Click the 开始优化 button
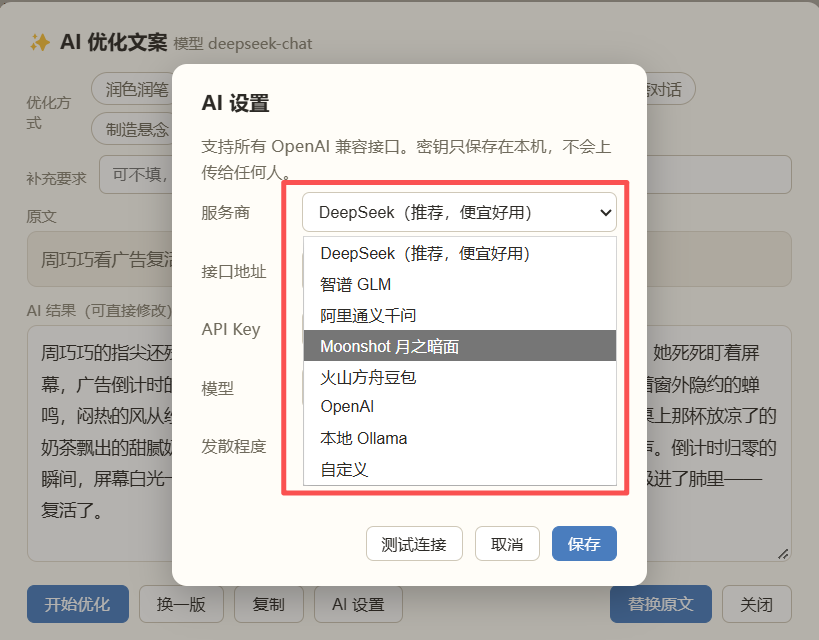Image resolution: width=819 pixels, height=640 pixels. pos(78,604)
